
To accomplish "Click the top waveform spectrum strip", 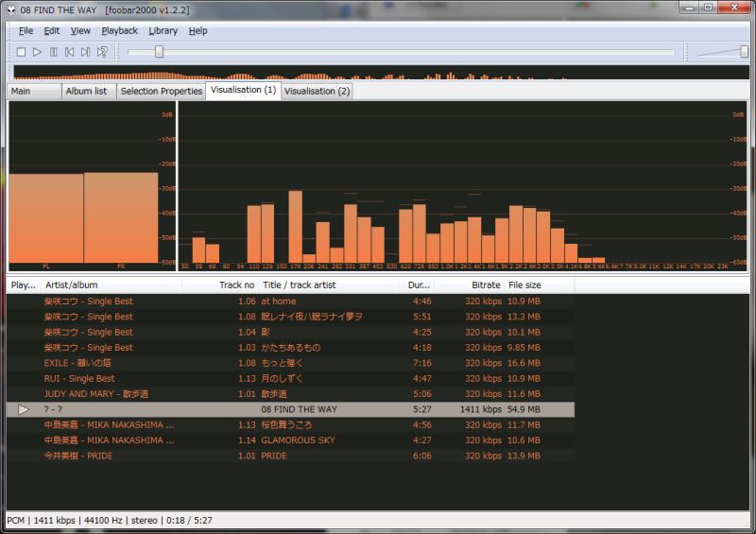I will [381, 73].
